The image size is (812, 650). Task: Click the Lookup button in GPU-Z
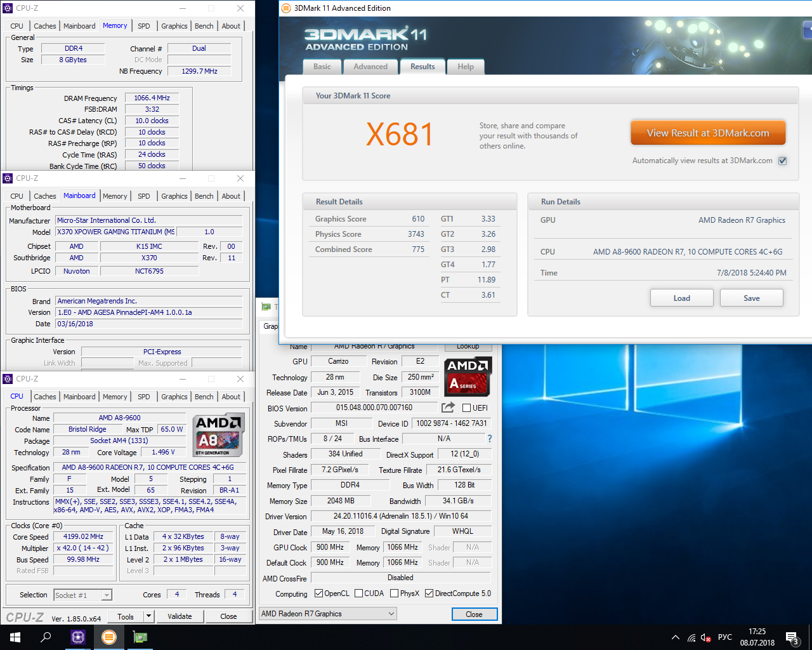[x=468, y=347]
